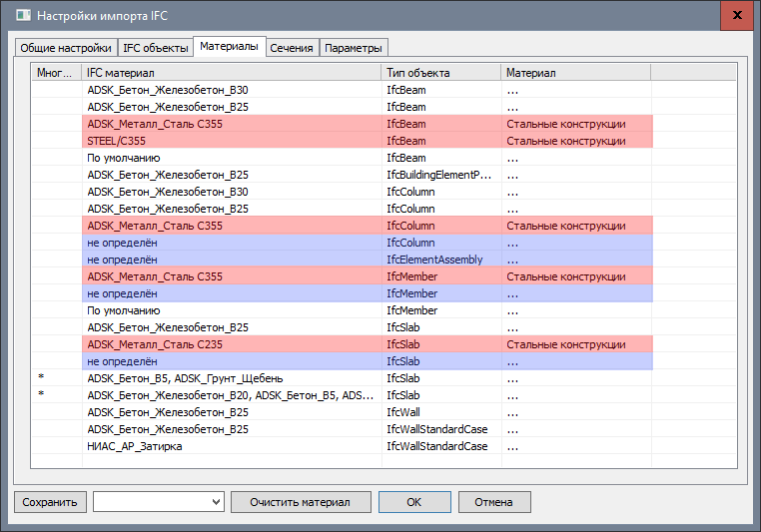The image size is (761, 532).
Task: Select the Сечения tab
Action: click(x=292, y=48)
